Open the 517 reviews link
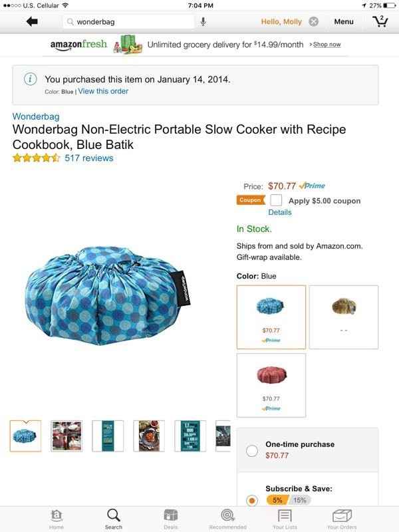 point(88,158)
